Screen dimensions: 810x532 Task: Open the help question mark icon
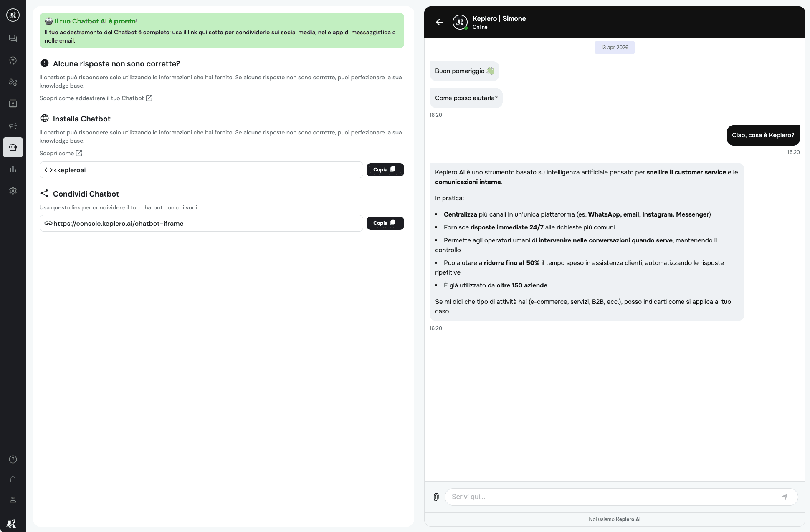[13, 459]
